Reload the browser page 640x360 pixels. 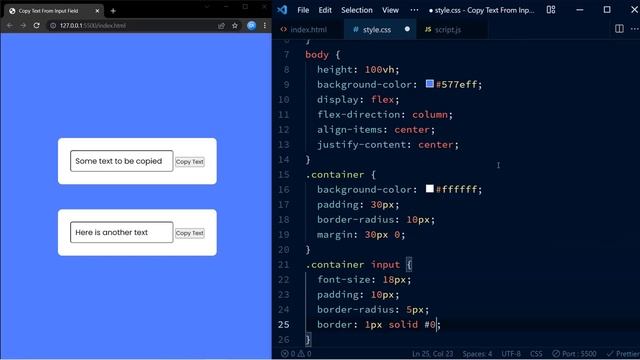coord(37,25)
